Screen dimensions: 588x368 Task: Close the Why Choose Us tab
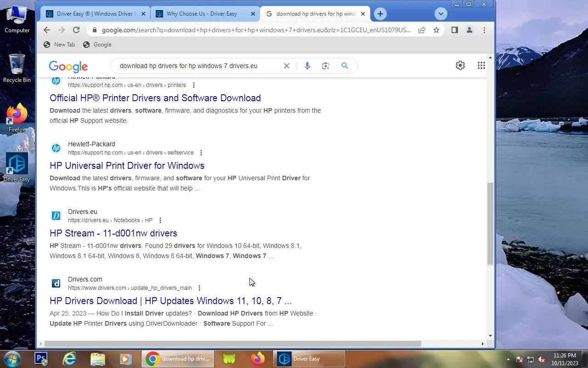point(253,14)
